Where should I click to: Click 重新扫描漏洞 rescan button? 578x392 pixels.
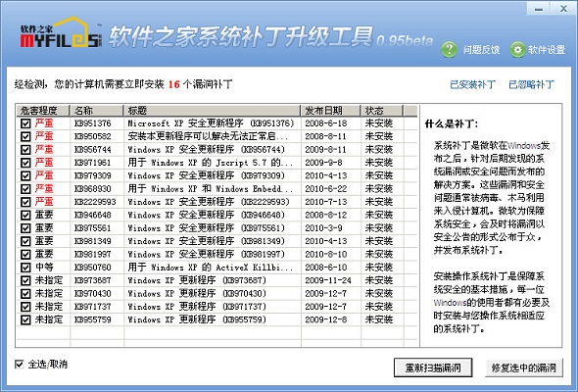433,367
